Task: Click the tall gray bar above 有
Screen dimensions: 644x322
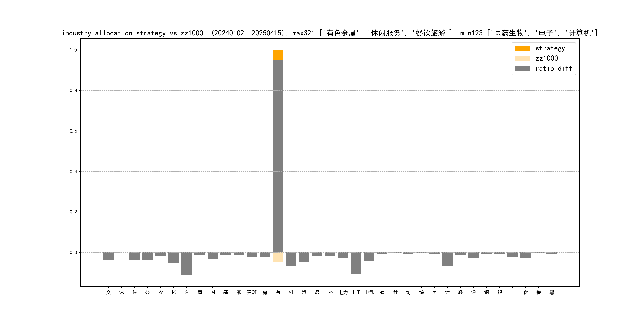Action: pos(278,155)
